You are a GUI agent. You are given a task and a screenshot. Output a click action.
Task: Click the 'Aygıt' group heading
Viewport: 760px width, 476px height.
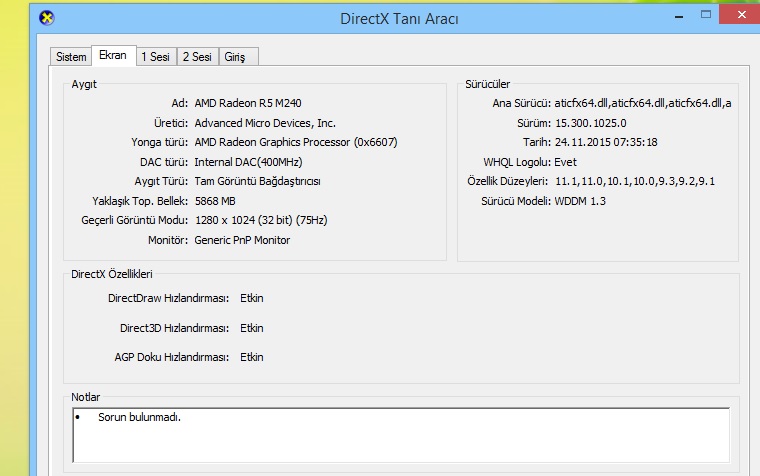point(84,84)
